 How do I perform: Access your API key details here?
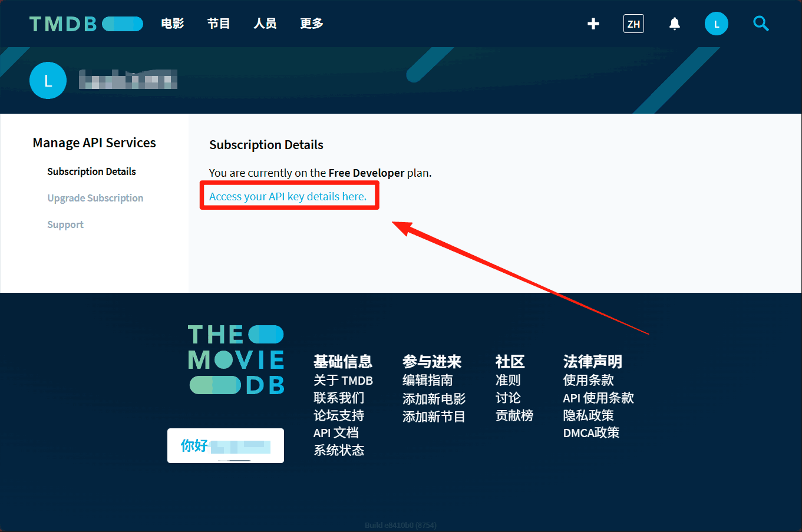coord(289,196)
